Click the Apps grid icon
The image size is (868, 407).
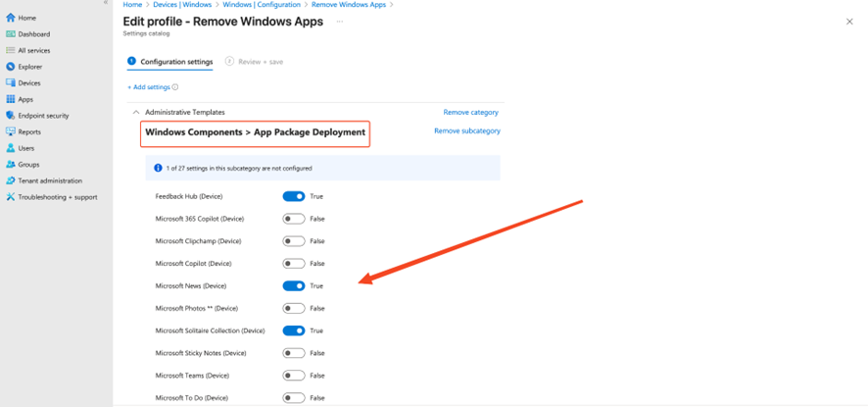[11, 99]
